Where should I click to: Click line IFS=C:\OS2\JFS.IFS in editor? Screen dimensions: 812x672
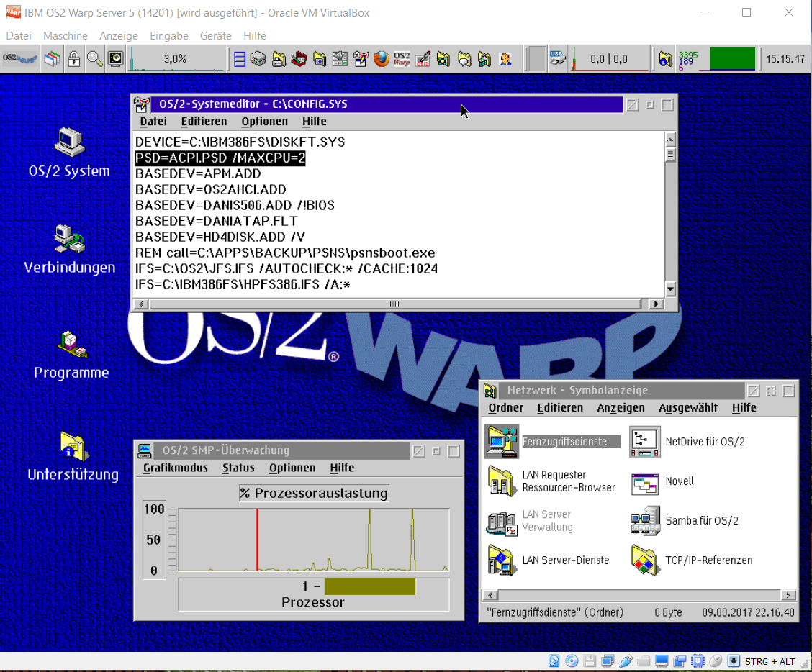click(287, 268)
